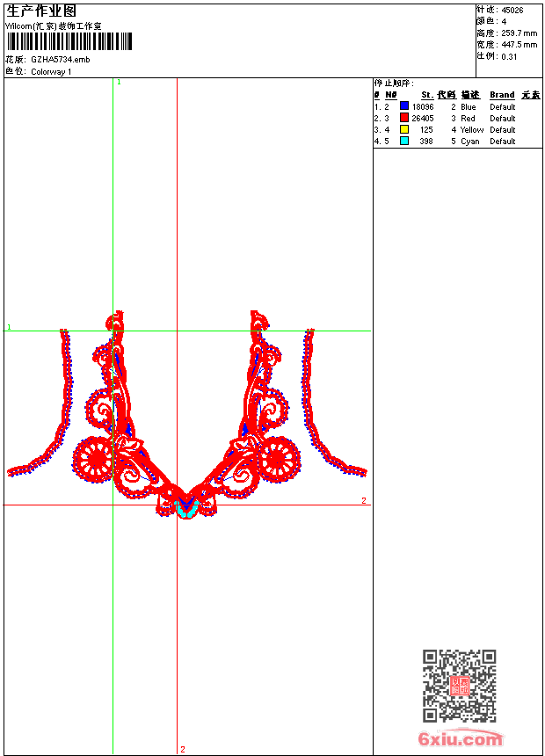
Task: Click the 代码 column header
Action: pos(447,95)
